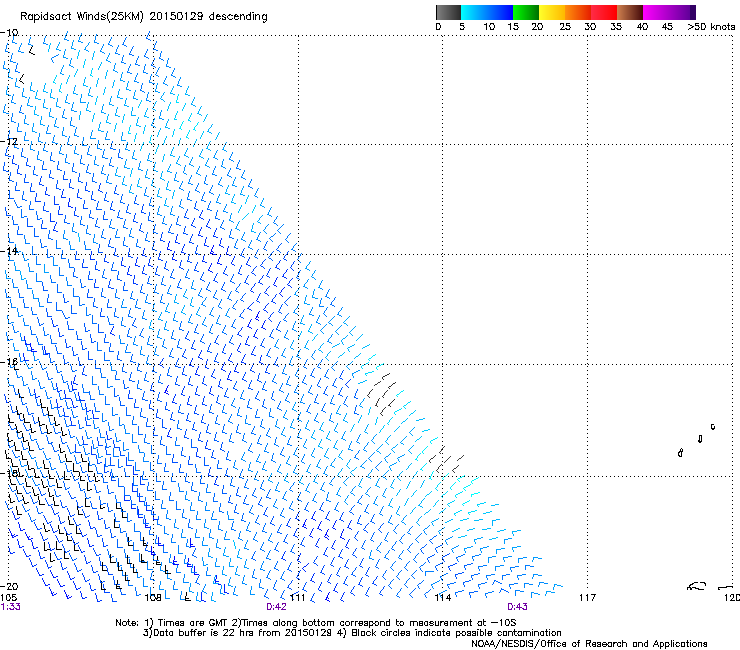Image resolution: width=740 pixels, height=650 pixels.
Task: Click the NOAA/NESDIS credit text
Action: (x=589, y=643)
